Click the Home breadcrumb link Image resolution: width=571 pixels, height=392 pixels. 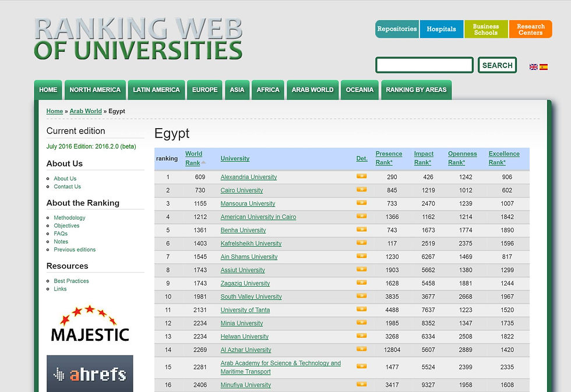55,111
